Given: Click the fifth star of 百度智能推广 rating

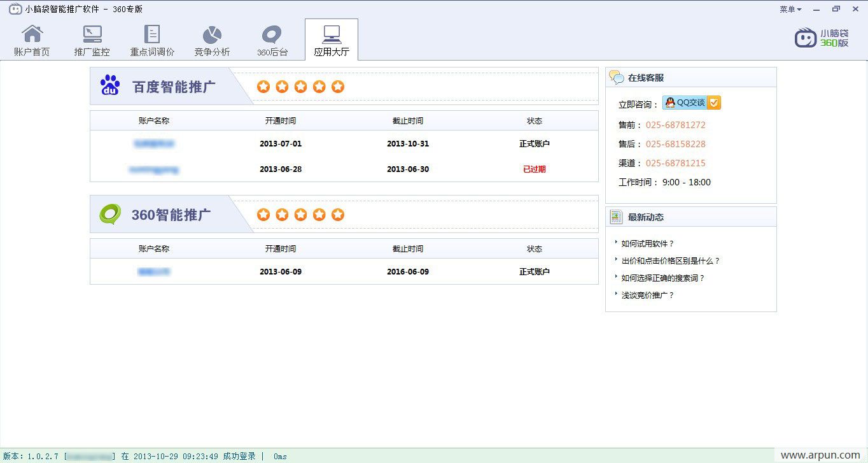Looking at the screenshot, I should (x=338, y=87).
